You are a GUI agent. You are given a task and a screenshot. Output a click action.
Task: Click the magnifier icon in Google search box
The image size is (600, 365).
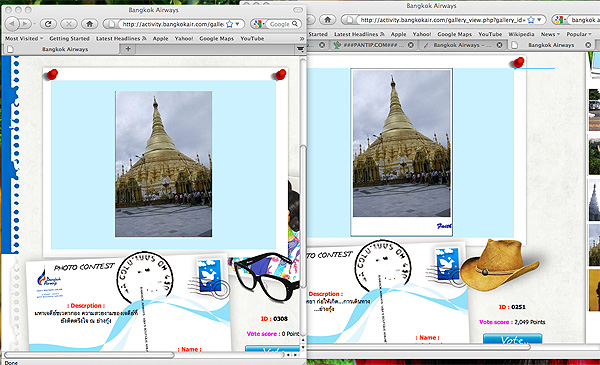coord(295,24)
